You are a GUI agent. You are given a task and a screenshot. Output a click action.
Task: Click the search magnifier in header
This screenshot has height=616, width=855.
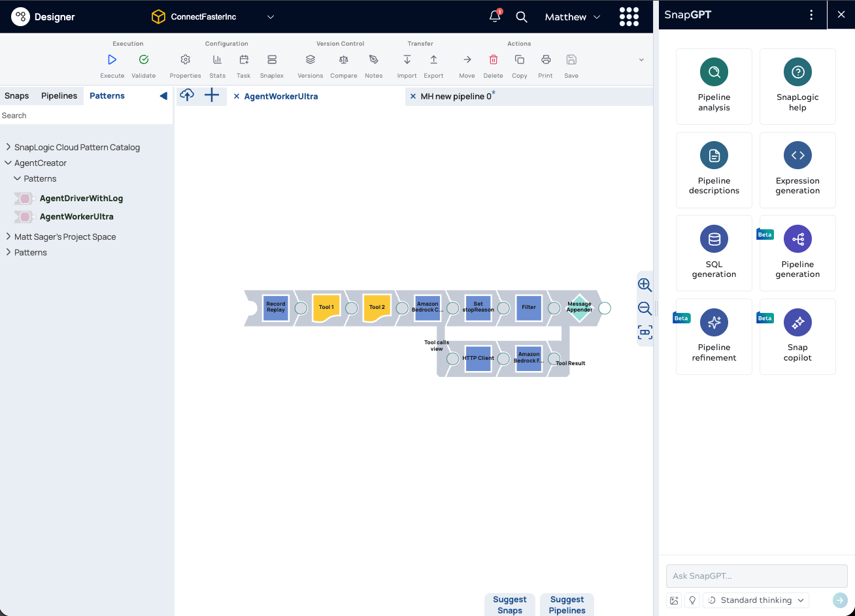point(522,17)
